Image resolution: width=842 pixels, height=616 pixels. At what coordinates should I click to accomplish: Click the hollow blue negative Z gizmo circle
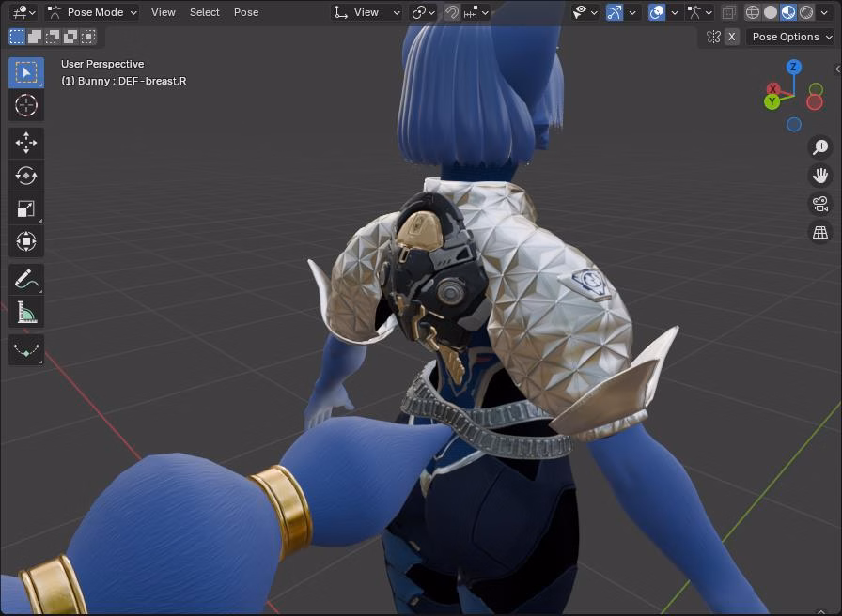[x=794, y=125]
